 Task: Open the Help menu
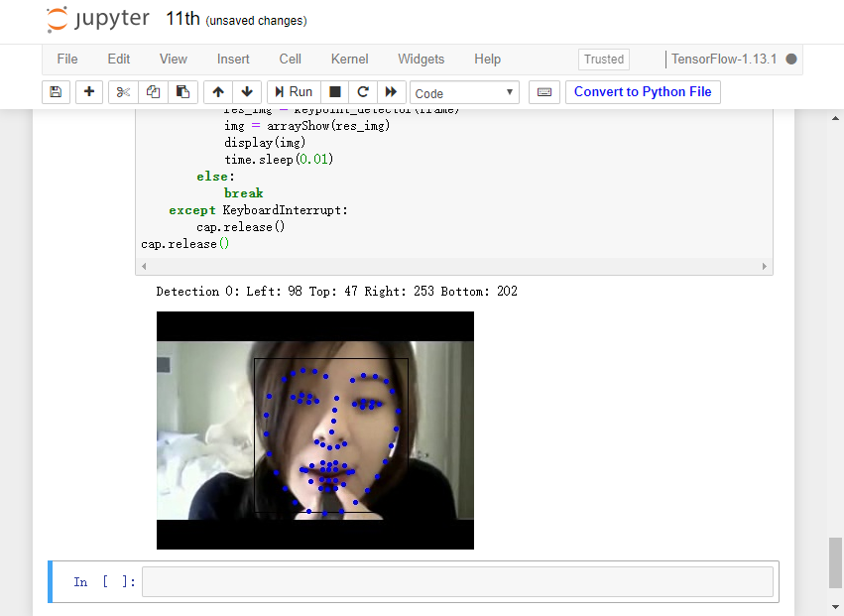488,60
